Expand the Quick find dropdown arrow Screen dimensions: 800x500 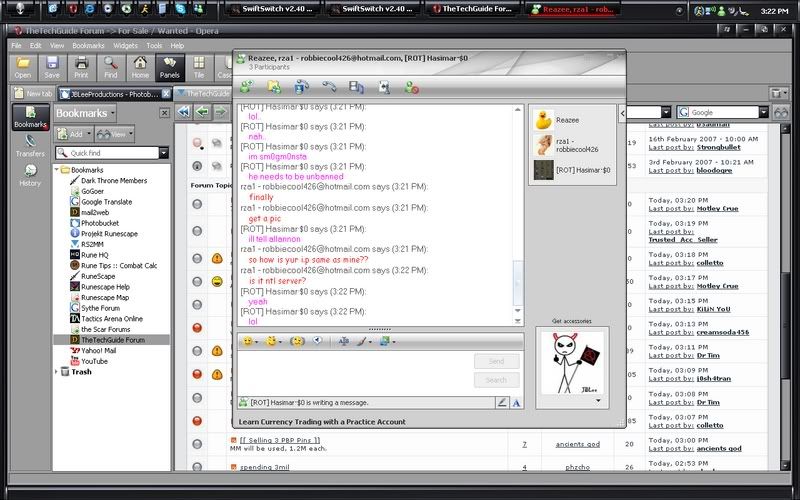coord(164,153)
